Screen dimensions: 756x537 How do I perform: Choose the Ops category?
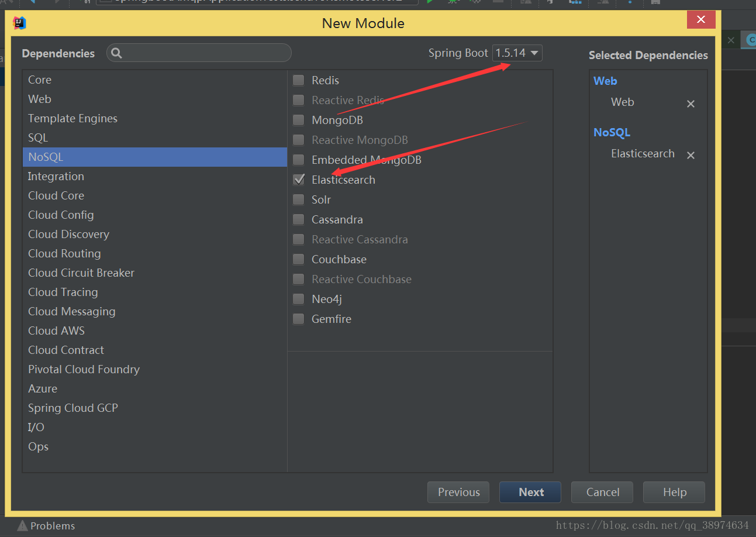tap(38, 446)
